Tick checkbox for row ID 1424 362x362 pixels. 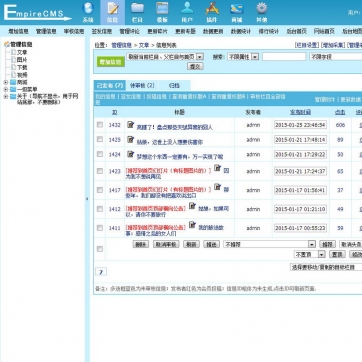pyautogui.click(x=100, y=154)
